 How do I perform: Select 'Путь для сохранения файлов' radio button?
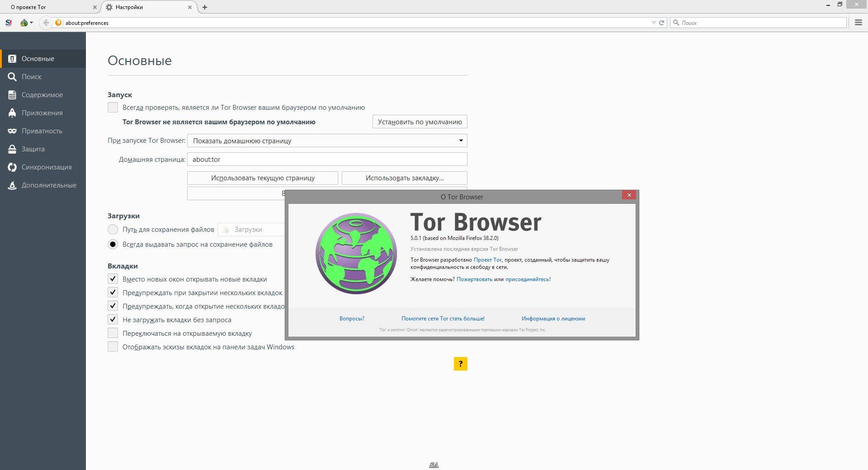(x=113, y=230)
